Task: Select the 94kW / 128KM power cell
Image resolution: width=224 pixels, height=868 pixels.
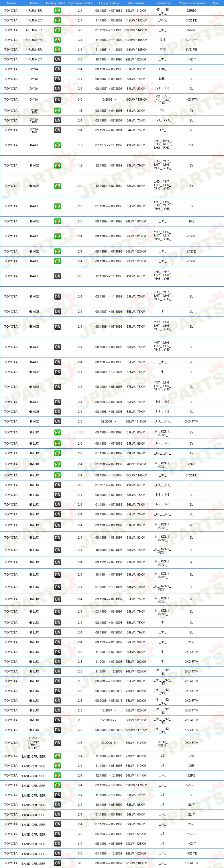Action: [x=136, y=672]
